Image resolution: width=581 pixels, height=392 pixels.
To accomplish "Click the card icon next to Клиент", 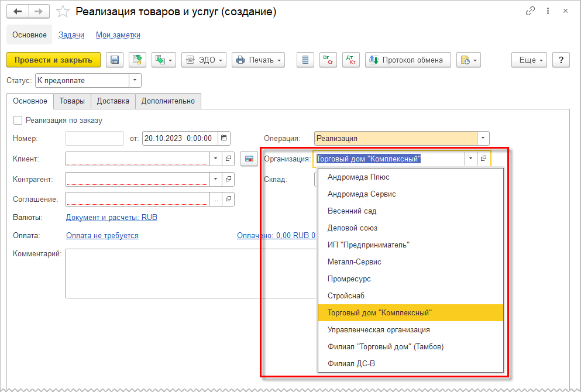I will tap(249, 159).
